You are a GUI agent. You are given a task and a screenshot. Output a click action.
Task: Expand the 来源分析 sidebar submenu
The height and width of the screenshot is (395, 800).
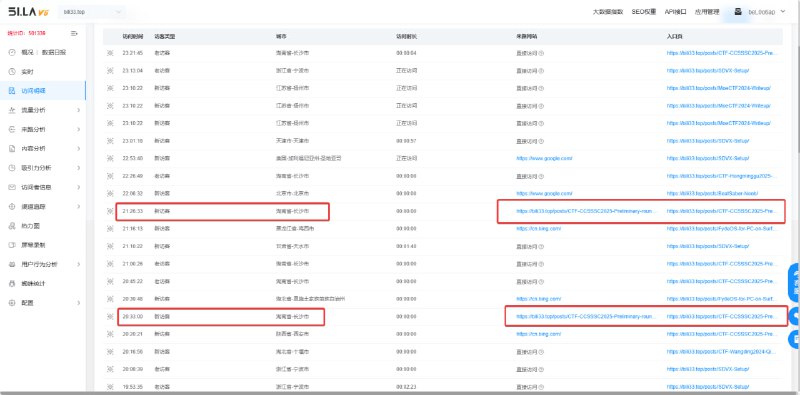(x=79, y=130)
